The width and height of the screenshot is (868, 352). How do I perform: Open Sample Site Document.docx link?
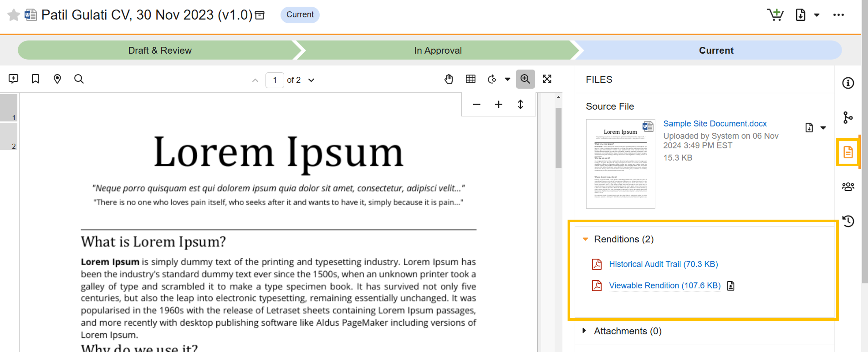(715, 123)
